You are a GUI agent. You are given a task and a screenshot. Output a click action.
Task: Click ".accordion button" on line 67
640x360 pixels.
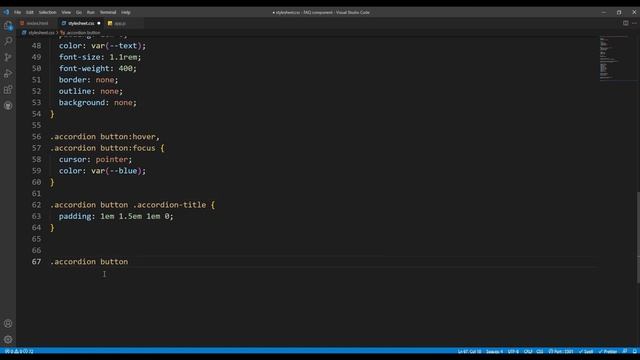(x=89, y=262)
